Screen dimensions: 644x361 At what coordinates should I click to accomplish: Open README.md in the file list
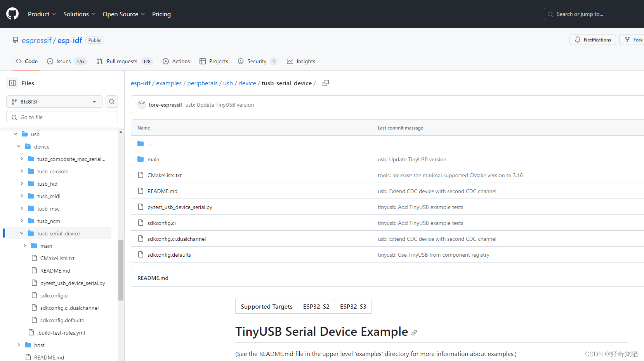click(x=162, y=191)
